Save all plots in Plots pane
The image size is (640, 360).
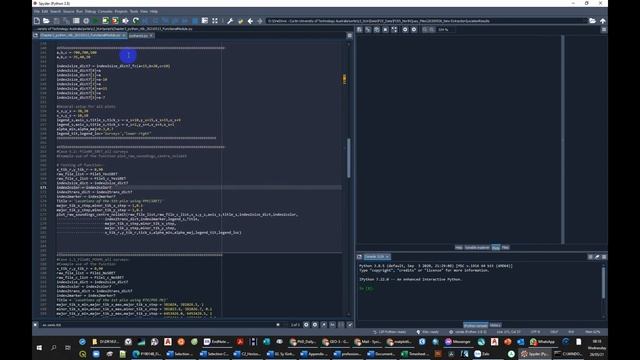(x=368, y=29)
